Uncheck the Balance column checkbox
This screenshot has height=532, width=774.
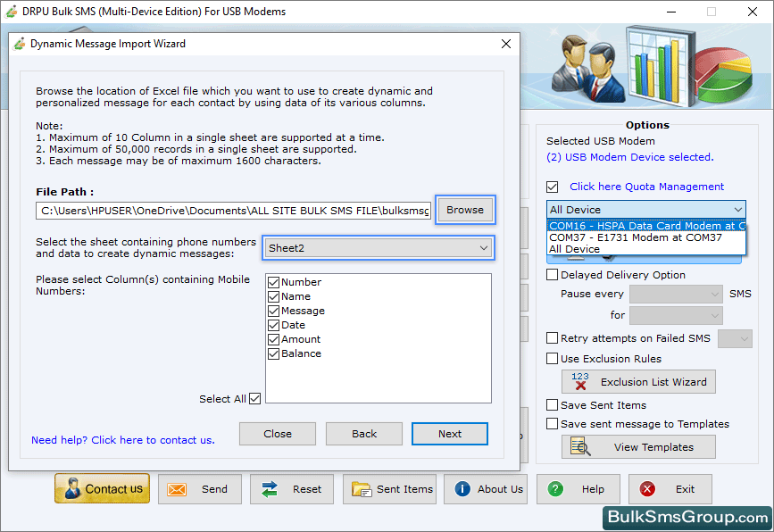point(273,353)
